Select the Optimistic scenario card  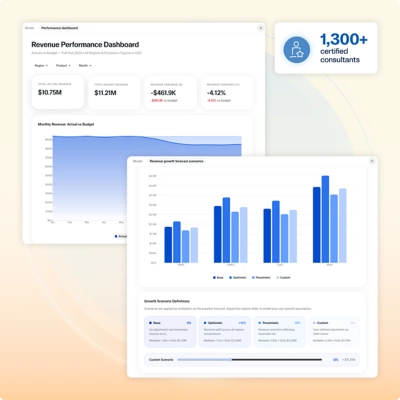(x=225, y=332)
